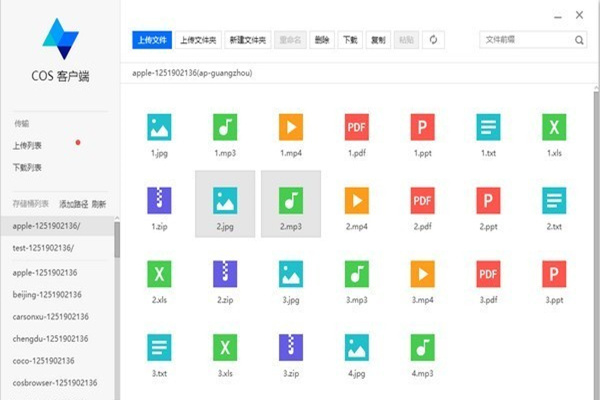Click the file prefix search field
This screenshot has height=400, width=600.
click(x=525, y=40)
